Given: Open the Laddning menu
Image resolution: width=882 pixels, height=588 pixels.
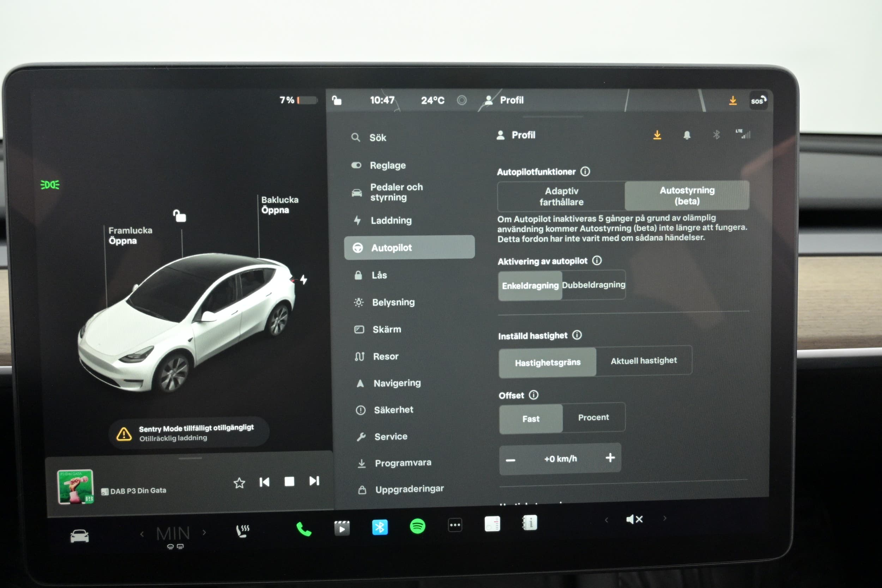Looking at the screenshot, I should pyautogui.click(x=391, y=220).
